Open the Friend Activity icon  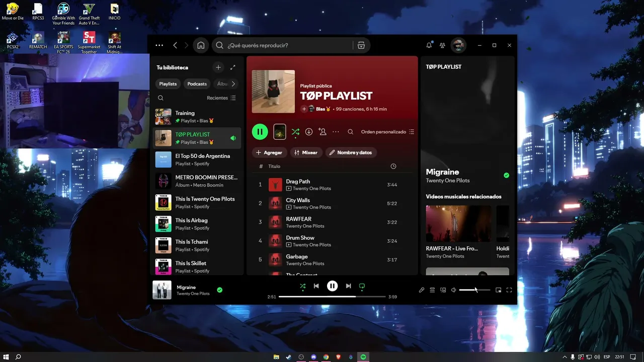[x=442, y=45]
